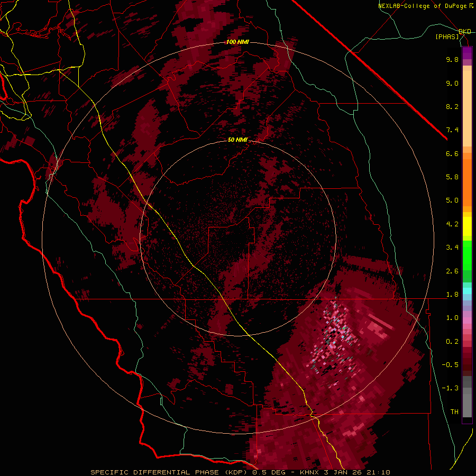Click the 3 JAN 26 21:10 timestamp
Screen dimensions: 476x476
[356, 472]
